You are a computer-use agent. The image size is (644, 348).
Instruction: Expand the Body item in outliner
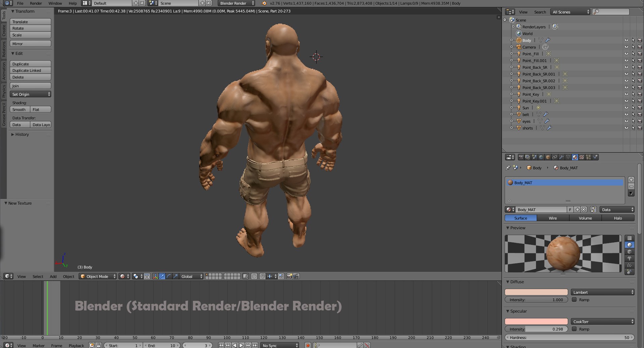[512, 40]
